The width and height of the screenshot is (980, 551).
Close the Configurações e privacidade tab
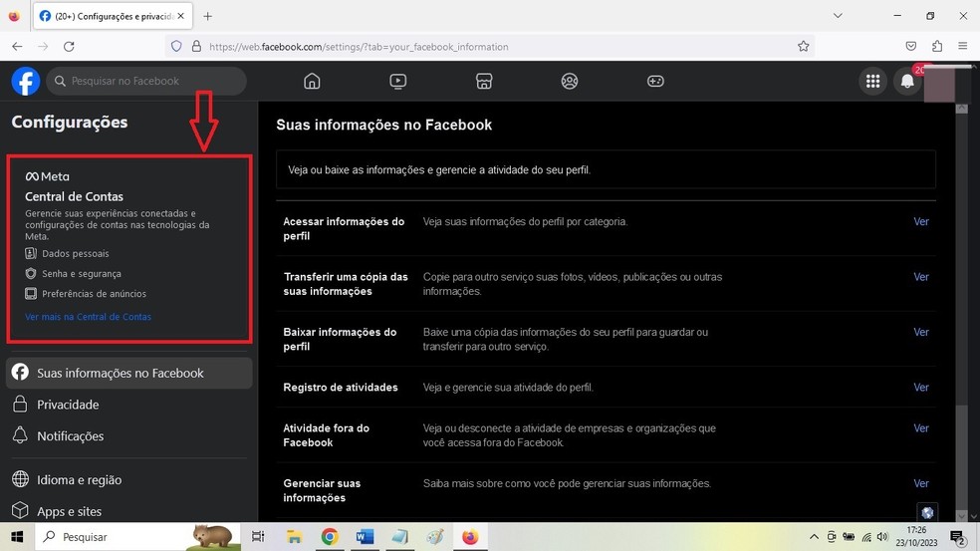point(180,16)
